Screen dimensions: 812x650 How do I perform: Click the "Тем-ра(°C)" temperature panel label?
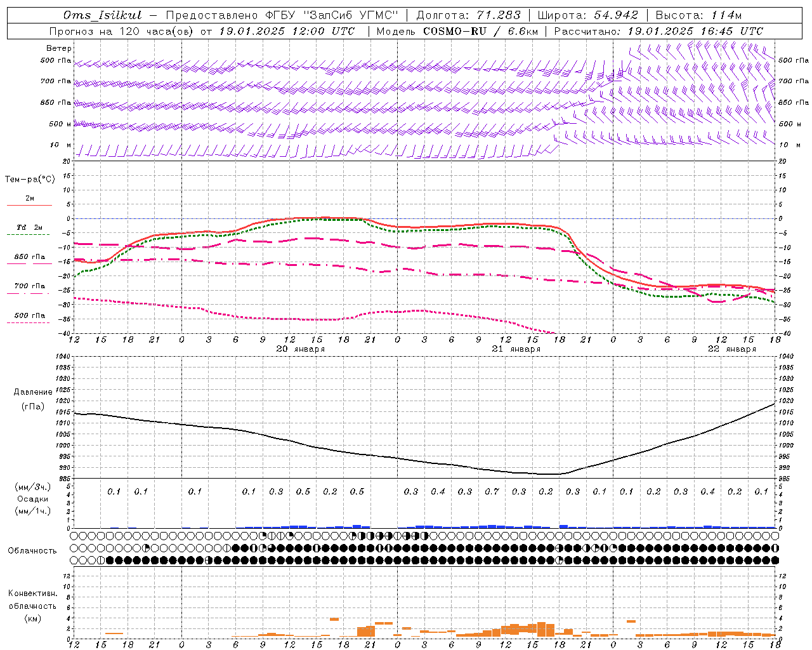pos(30,180)
